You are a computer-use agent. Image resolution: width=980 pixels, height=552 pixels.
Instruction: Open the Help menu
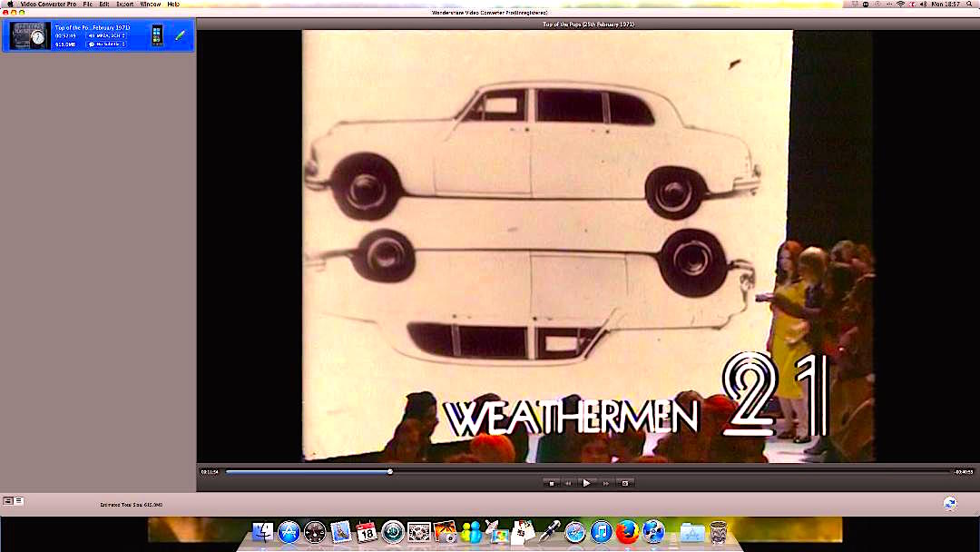click(173, 4)
